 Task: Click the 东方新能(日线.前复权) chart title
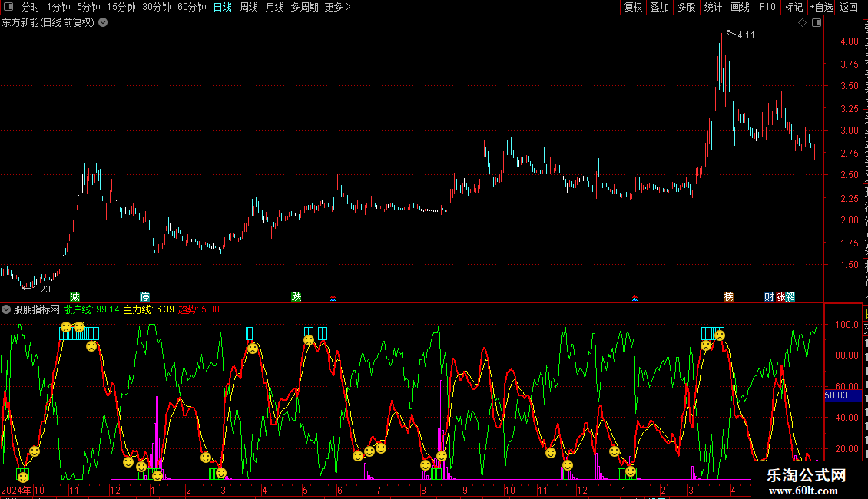coord(48,23)
